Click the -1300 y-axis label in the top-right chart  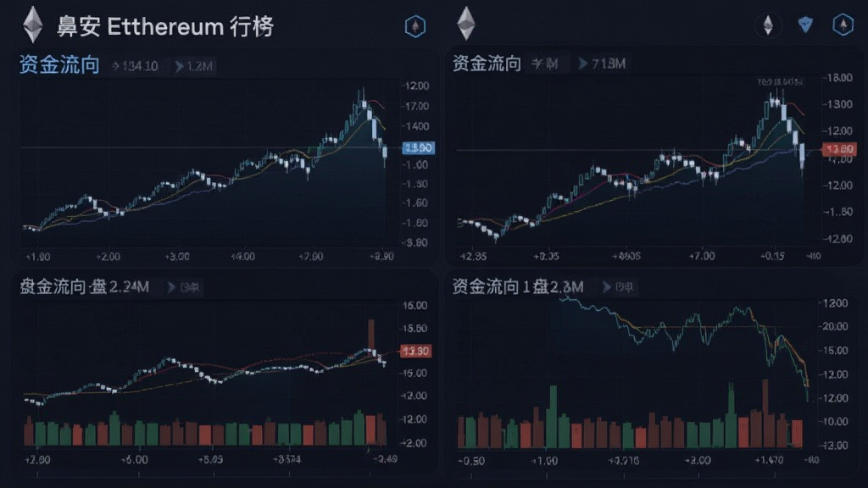tap(837, 104)
